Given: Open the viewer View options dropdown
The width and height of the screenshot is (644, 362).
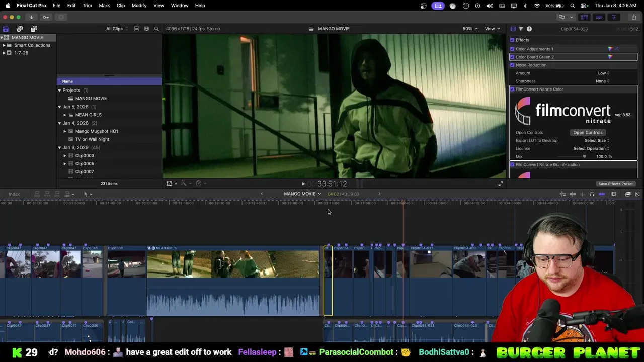Looking at the screenshot, I should tap(492, 29).
